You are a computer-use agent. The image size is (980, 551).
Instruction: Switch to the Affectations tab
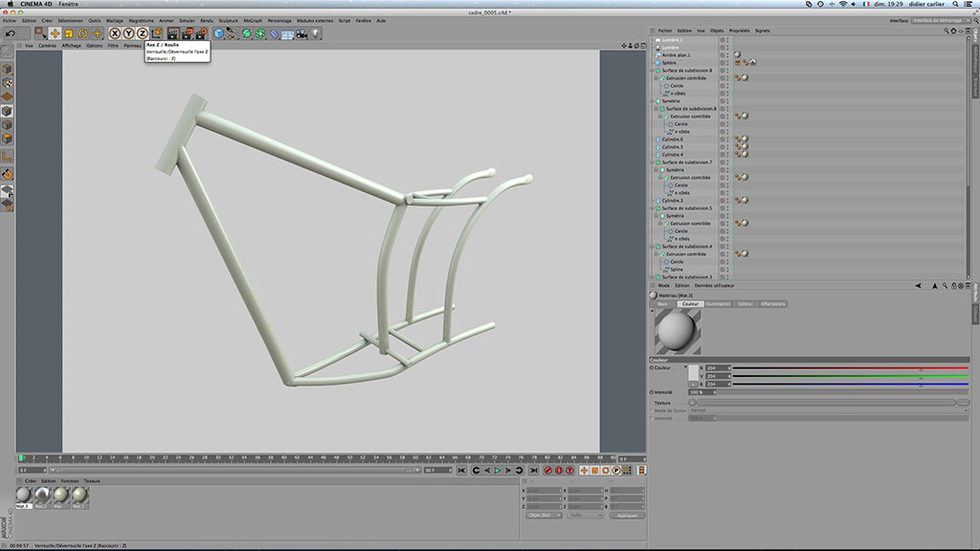click(x=772, y=304)
